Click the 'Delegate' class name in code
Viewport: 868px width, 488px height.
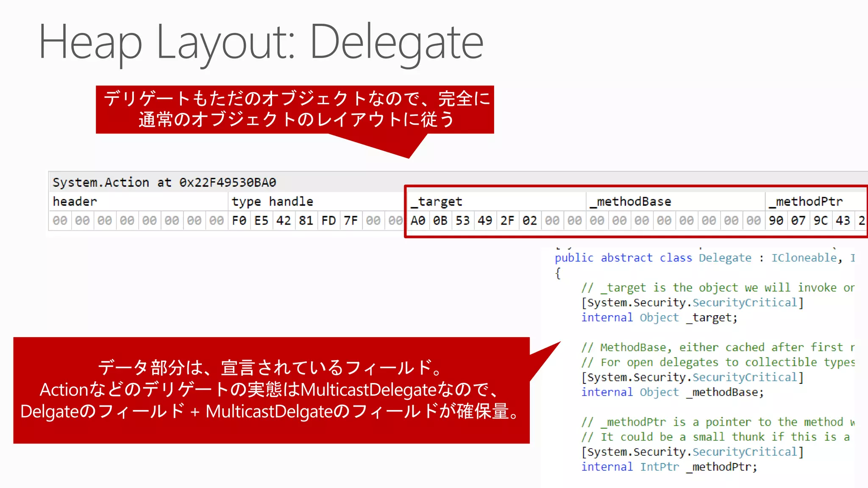pyautogui.click(x=725, y=258)
